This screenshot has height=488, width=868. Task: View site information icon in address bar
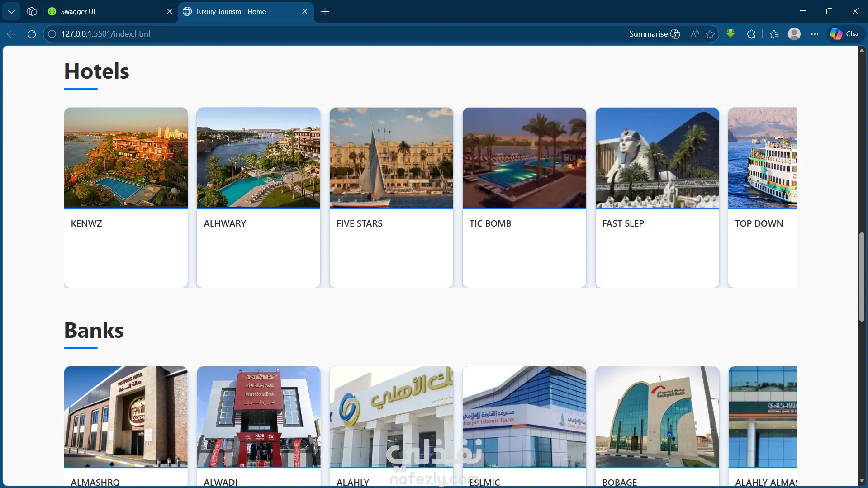pyautogui.click(x=52, y=34)
